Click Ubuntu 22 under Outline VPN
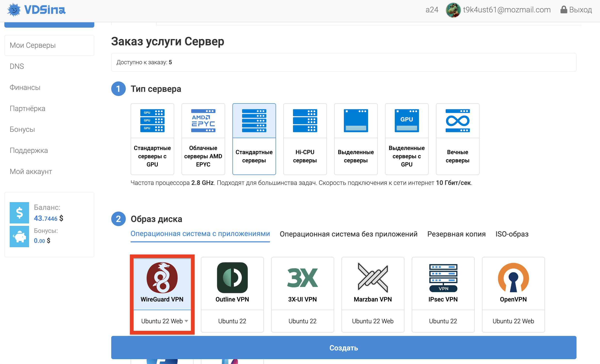Screen dimensions: 600x364 232,321
